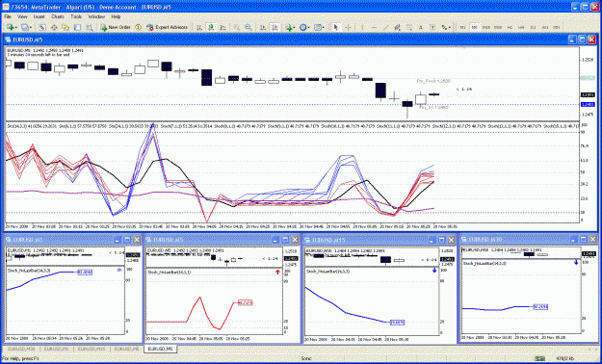Set timeframe to M1
602x364 pixels.
[462, 27]
